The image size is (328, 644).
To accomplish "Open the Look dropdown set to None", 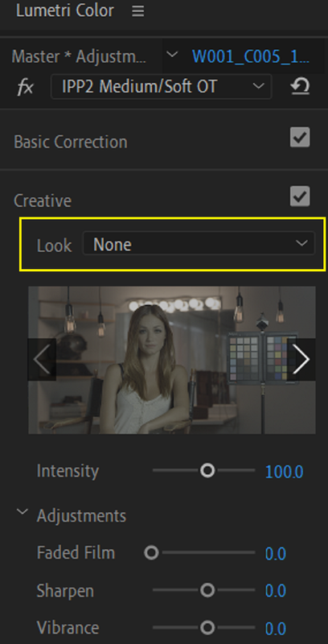I will pos(199,244).
